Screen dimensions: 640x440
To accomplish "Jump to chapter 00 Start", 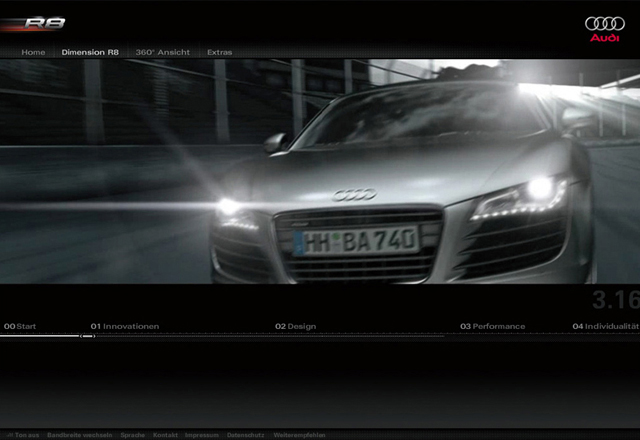I will (20, 326).
